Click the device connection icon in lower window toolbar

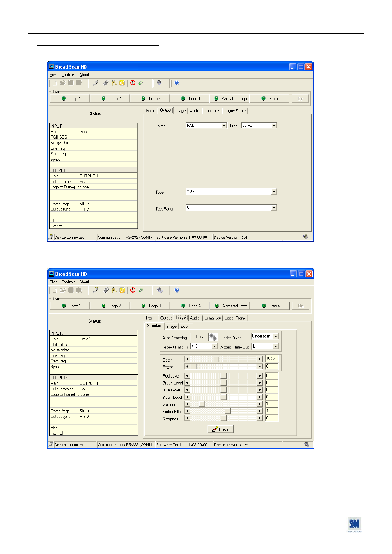tap(95, 290)
